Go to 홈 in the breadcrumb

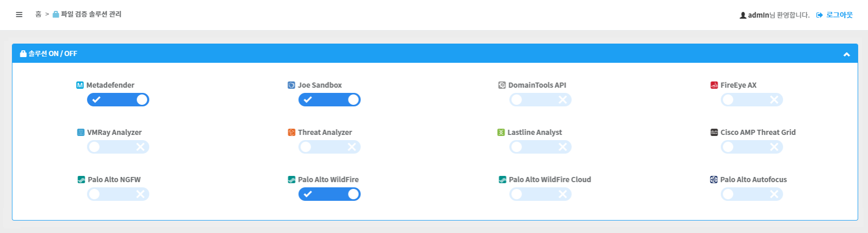(38, 15)
